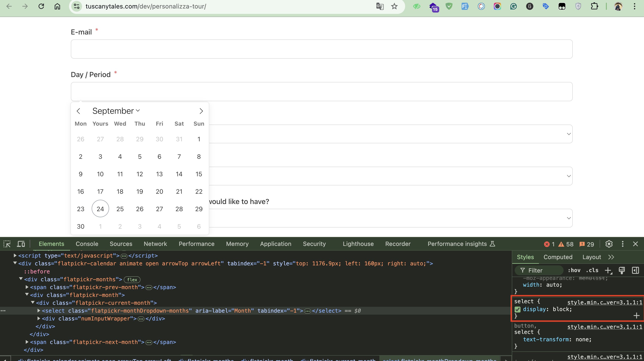Image resolution: width=644 pixels, height=361 pixels.
Task: Expand the flatpickr-prev-month span node
Action: tap(27, 287)
